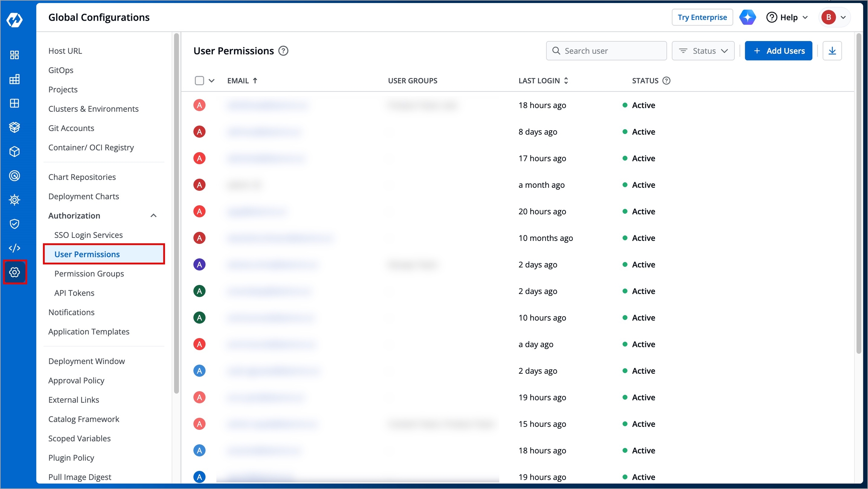Viewport: 868px width, 489px height.
Task: Toggle the select all users checkbox
Action: [199, 81]
